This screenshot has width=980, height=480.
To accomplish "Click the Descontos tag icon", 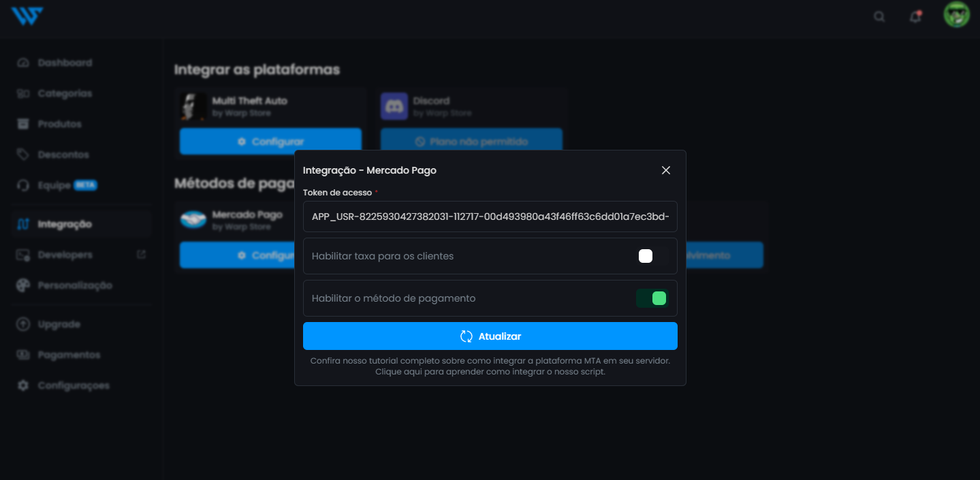I will pyautogui.click(x=23, y=155).
